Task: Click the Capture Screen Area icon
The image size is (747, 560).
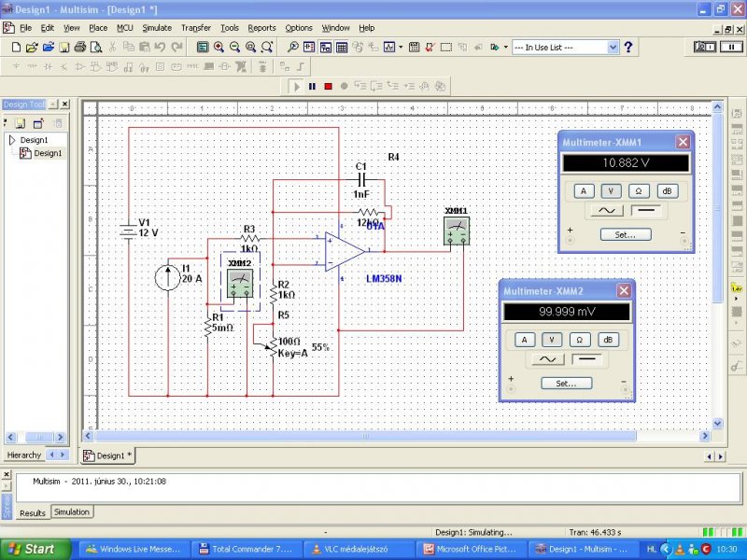Action: coord(446,48)
